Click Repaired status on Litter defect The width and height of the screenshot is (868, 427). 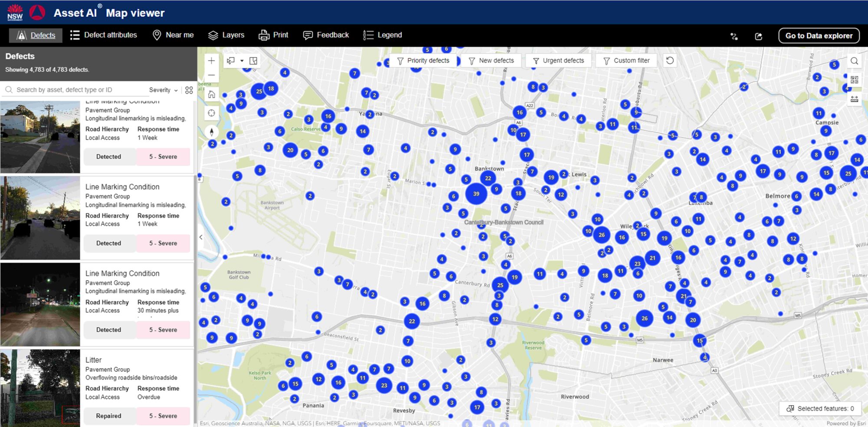(109, 416)
